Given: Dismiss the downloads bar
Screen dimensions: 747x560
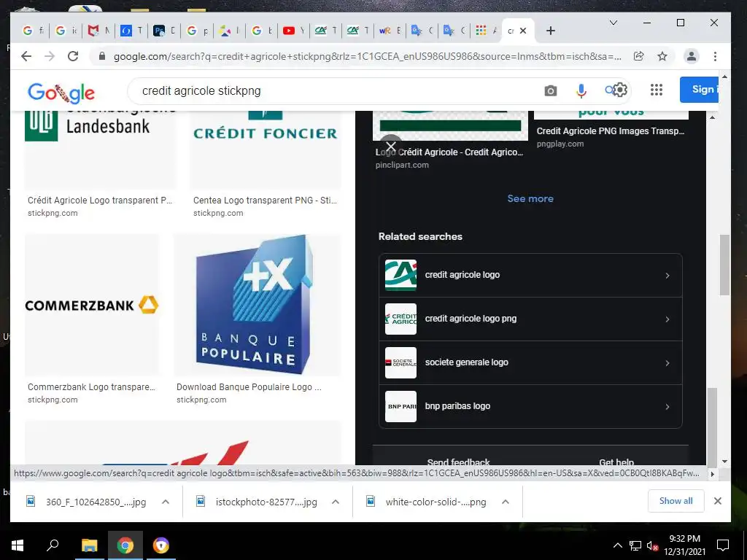Looking at the screenshot, I should click(x=718, y=500).
